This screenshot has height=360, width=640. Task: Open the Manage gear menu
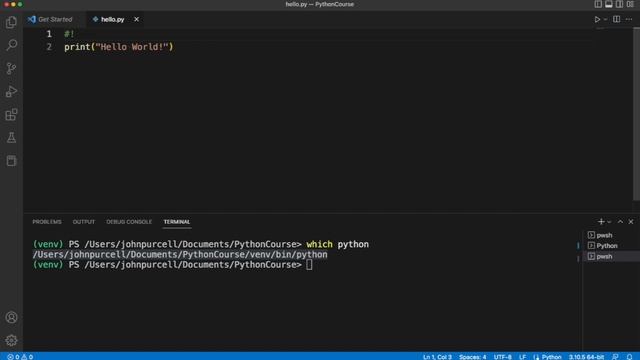(11, 340)
